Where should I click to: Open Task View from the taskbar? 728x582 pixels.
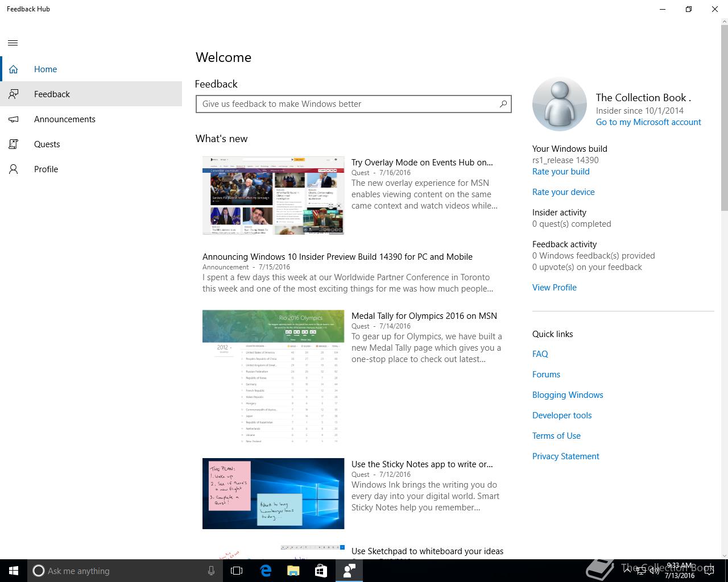[x=237, y=571]
